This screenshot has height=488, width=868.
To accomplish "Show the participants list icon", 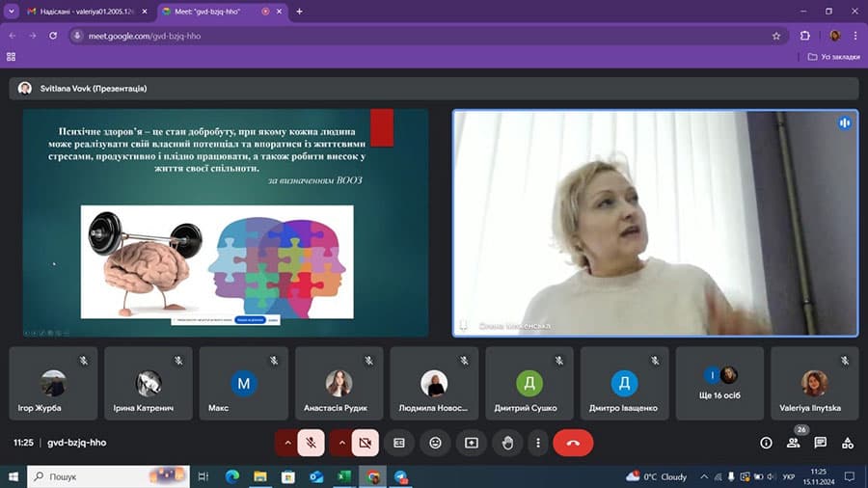I will coord(793,443).
